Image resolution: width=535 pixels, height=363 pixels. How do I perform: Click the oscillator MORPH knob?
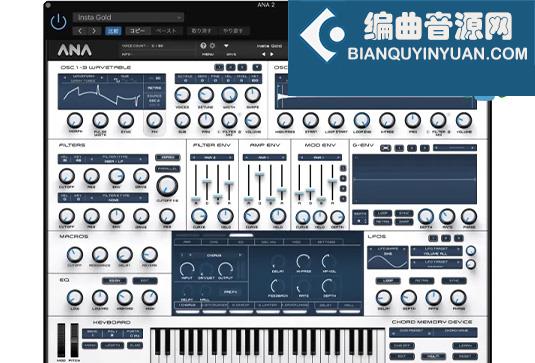(x=75, y=120)
